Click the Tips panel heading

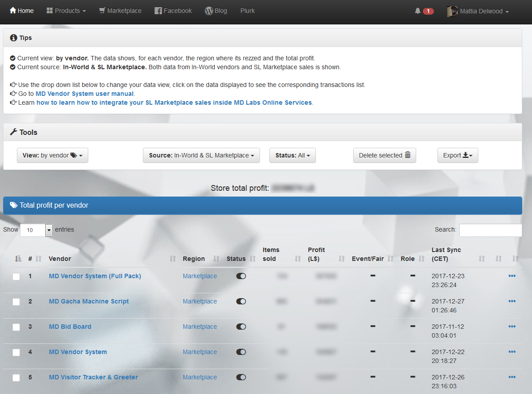point(263,38)
